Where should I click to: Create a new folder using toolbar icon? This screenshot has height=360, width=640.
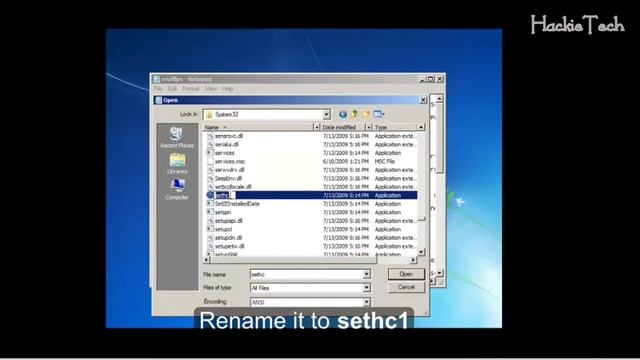pos(366,114)
